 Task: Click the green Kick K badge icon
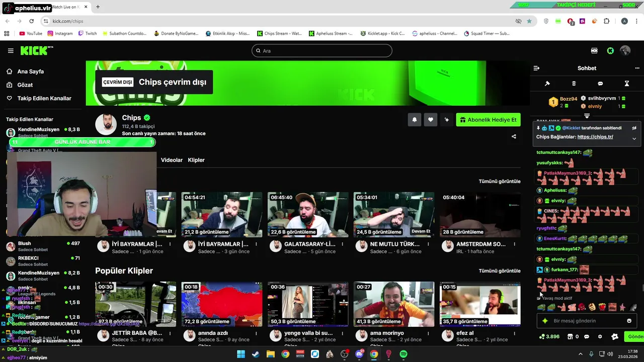click(x=610, y=51)
